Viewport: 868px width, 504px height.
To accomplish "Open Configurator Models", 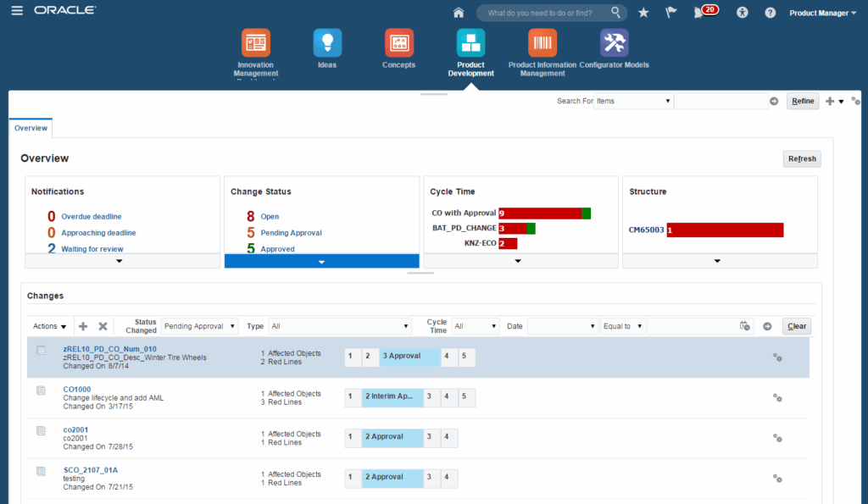I will pos(615,42).
